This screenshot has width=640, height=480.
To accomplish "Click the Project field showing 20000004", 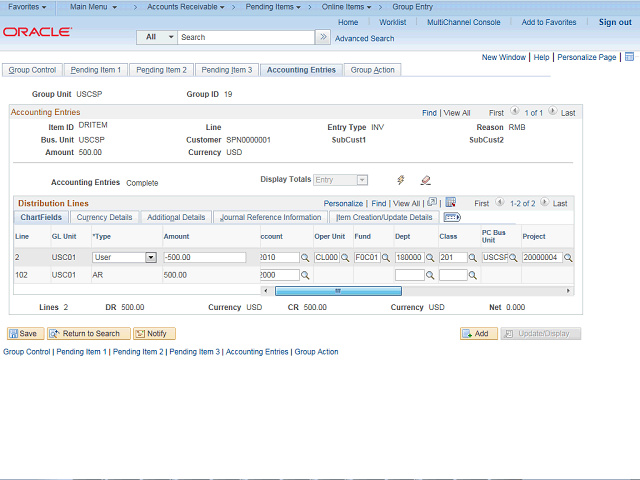I will click(x=542, y=257).
